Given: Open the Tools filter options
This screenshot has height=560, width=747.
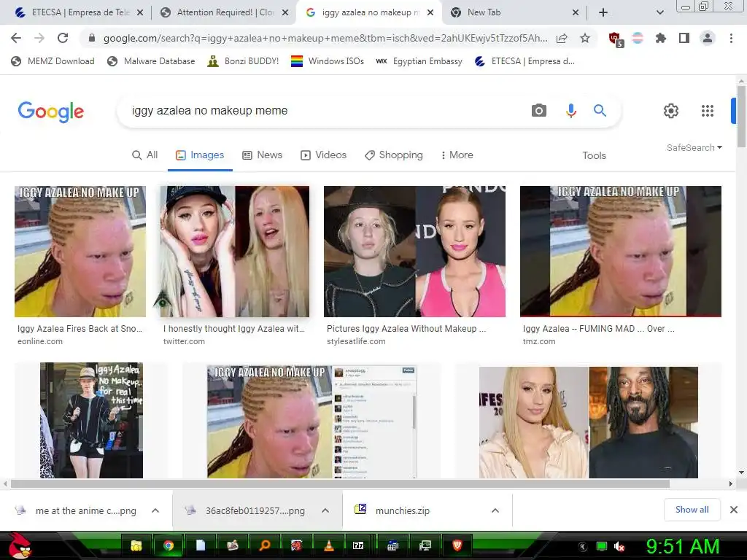Looking at the screenshot, I should [x=594, y=156].
